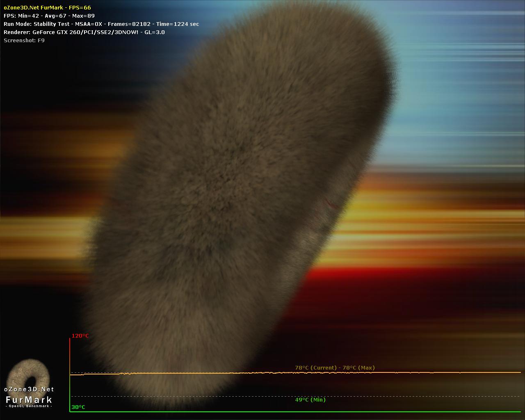Click the green '30°C' graph label
Viewport: 525px width, 420px height.
(x=78, y=407)
